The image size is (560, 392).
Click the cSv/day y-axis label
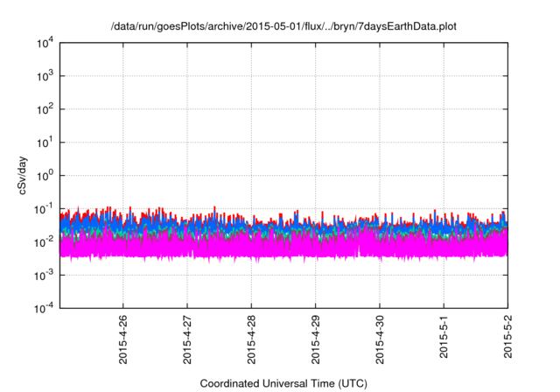pos(23,175)
